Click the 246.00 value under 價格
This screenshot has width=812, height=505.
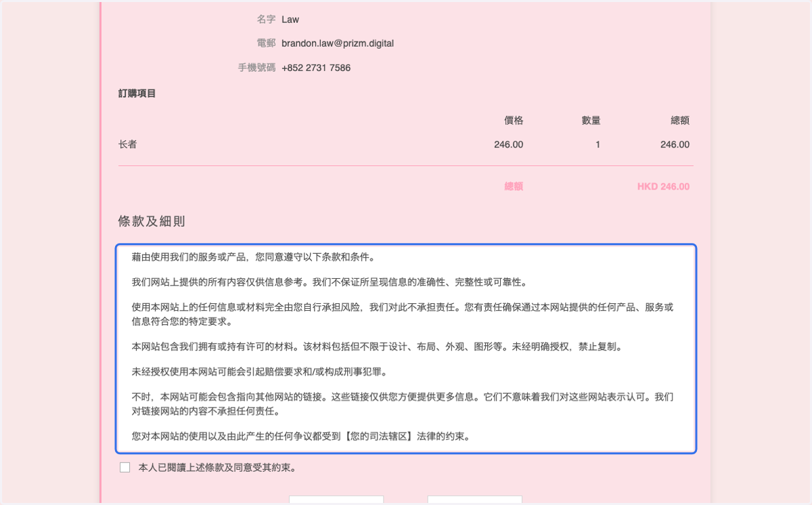(508, 144)
